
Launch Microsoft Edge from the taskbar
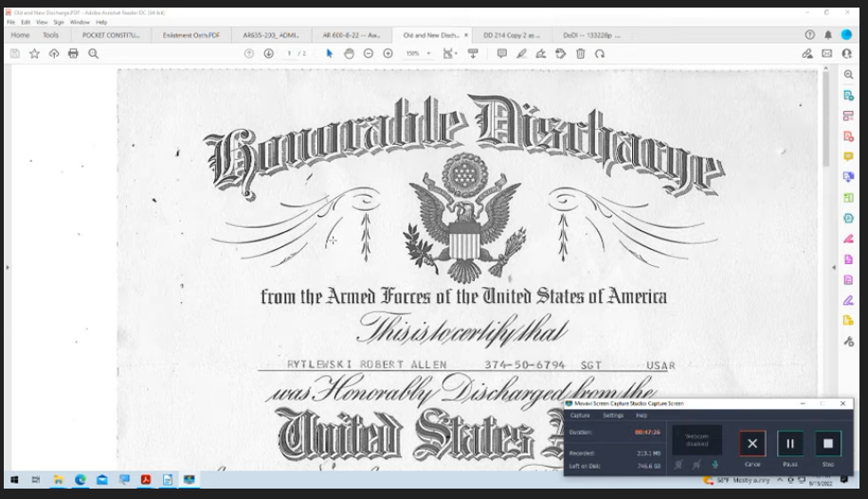click(x=81, y=480)
